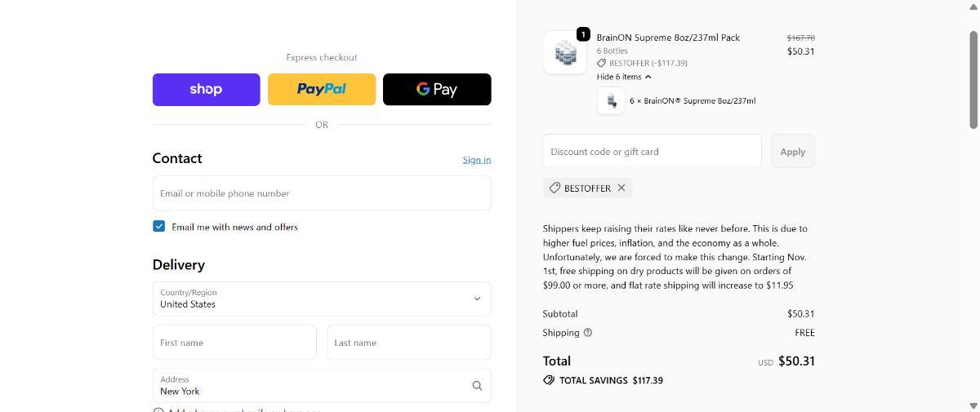Click the BESTOFFER tag icon in the discount chip

pyautogui.click(x=555, y=188)
